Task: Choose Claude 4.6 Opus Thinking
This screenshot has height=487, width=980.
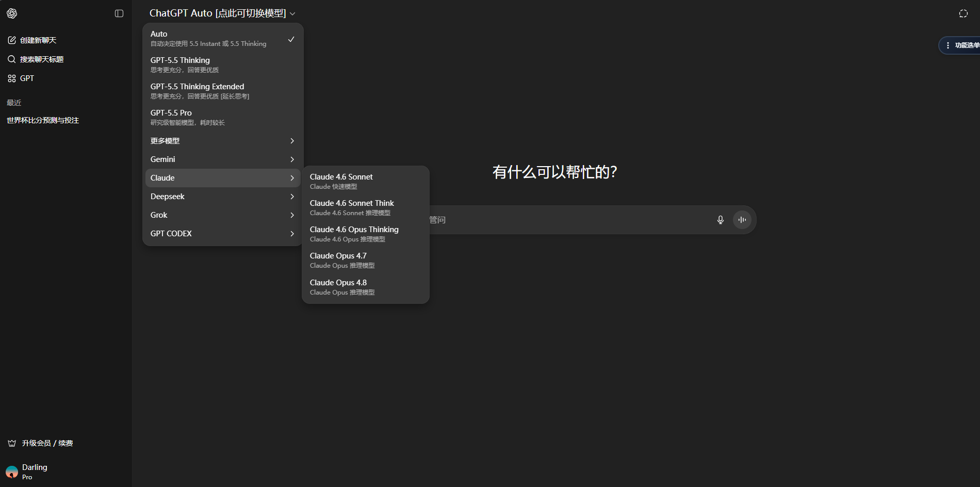Action: pyautogui.click(x=366, y=234)
